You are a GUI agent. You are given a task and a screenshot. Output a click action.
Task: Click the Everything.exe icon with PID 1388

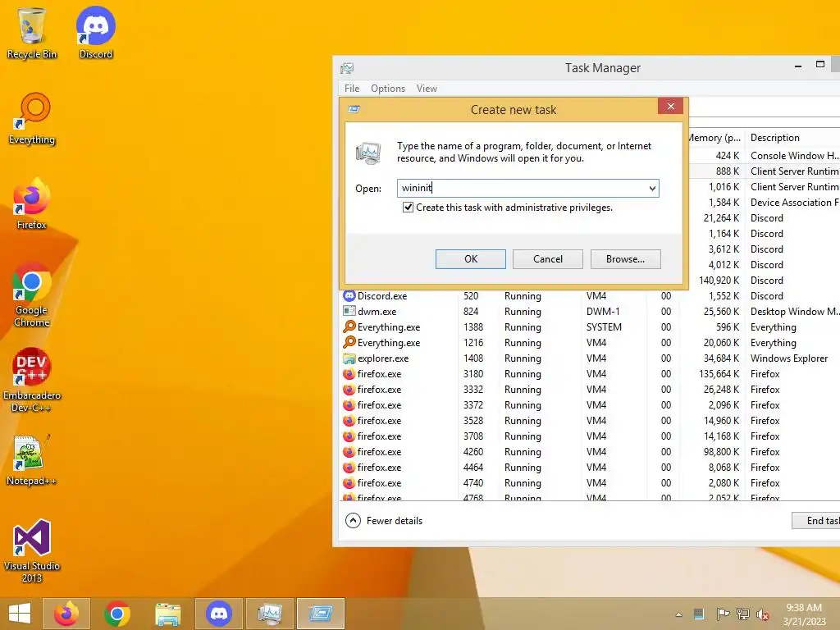349,326
